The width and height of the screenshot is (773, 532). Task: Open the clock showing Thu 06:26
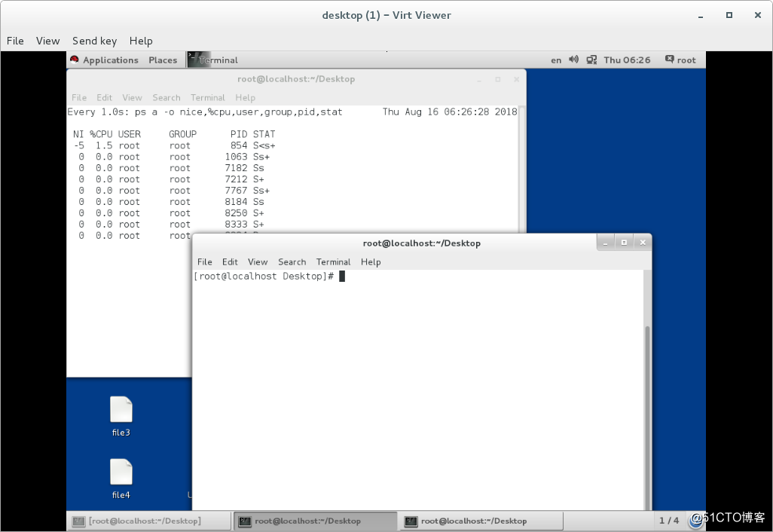(627, 60)
